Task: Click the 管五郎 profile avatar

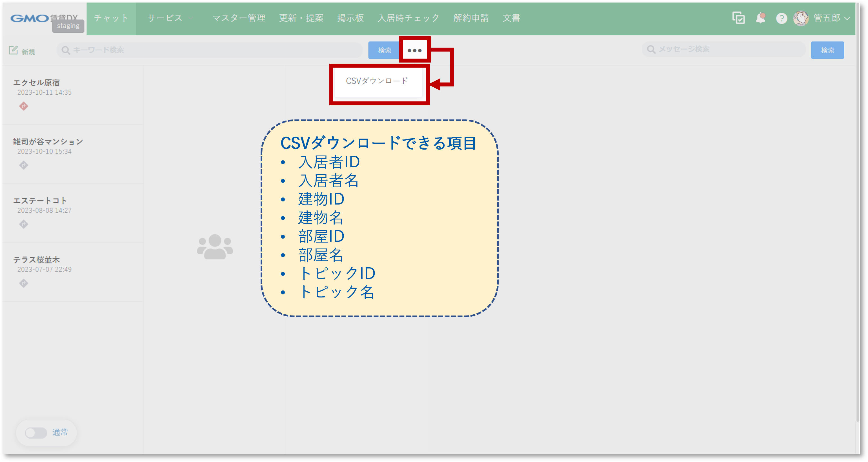Action: [801, 19]
